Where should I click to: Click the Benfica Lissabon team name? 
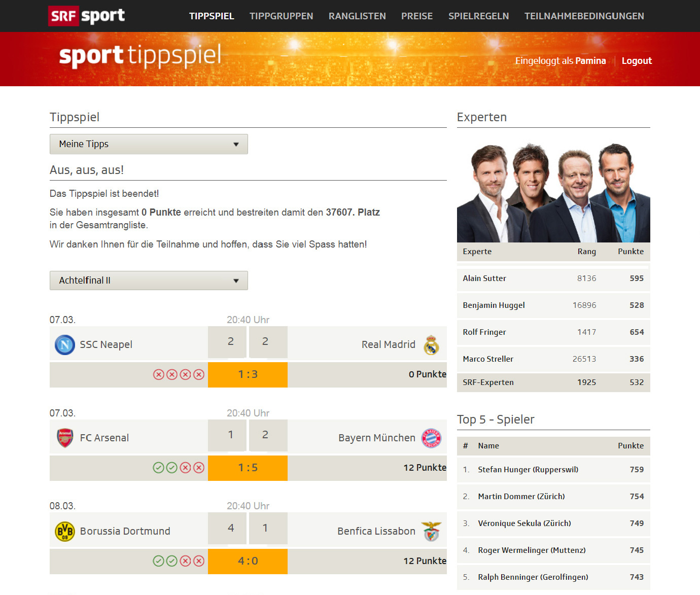pos(376,531)
